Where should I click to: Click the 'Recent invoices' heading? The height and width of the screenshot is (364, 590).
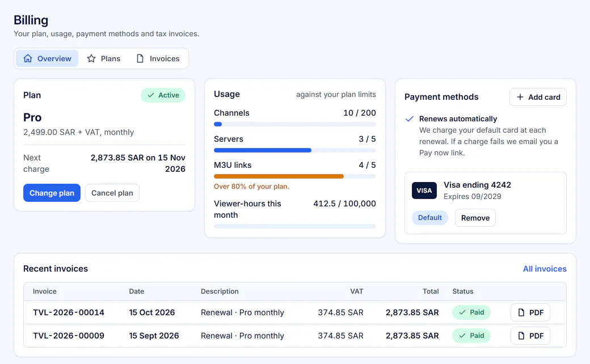tap(56, 269)
